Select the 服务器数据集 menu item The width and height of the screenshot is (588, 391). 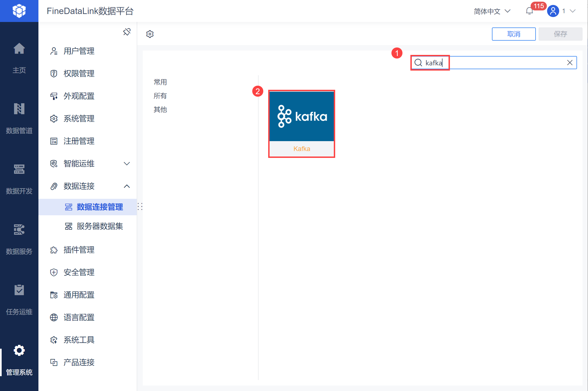point(100,226)
